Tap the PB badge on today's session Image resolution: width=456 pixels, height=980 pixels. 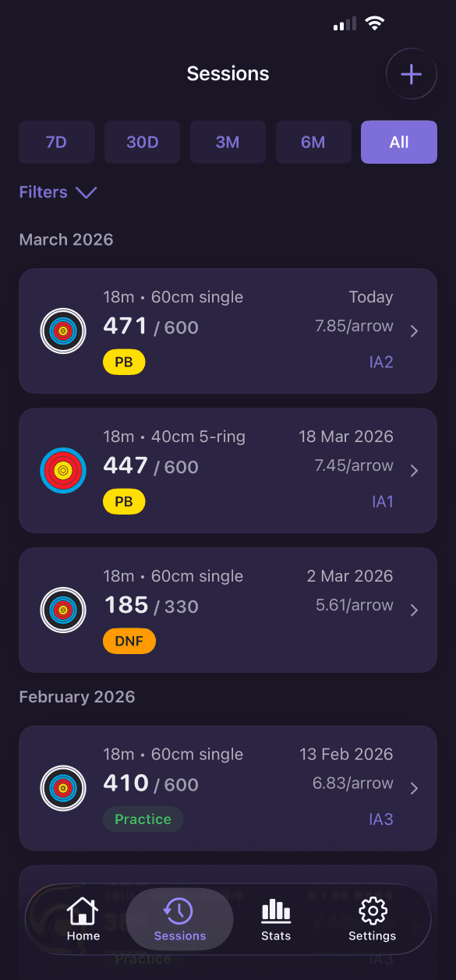124,362
